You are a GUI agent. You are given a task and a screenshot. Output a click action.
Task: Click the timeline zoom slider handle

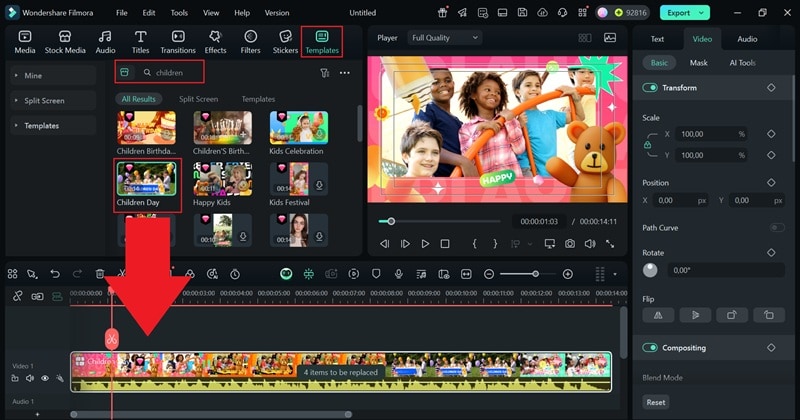[x=535, y=274]
